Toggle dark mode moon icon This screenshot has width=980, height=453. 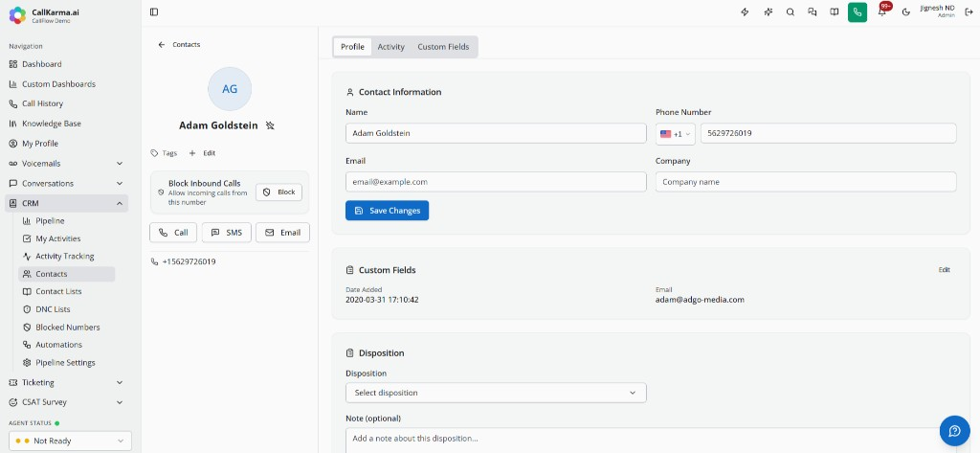[x=905, y=11]
